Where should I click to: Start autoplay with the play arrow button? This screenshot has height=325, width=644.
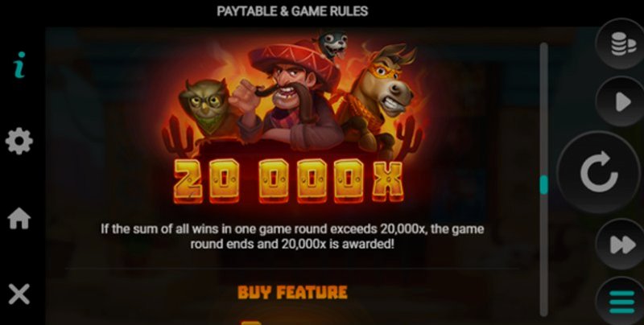[621, 101]
